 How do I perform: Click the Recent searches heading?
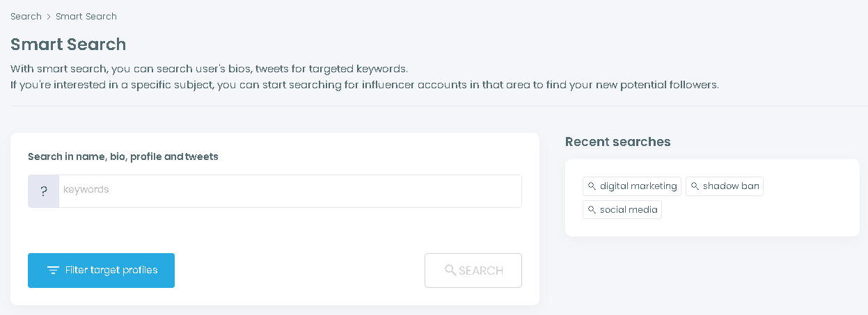coord(617,142)
